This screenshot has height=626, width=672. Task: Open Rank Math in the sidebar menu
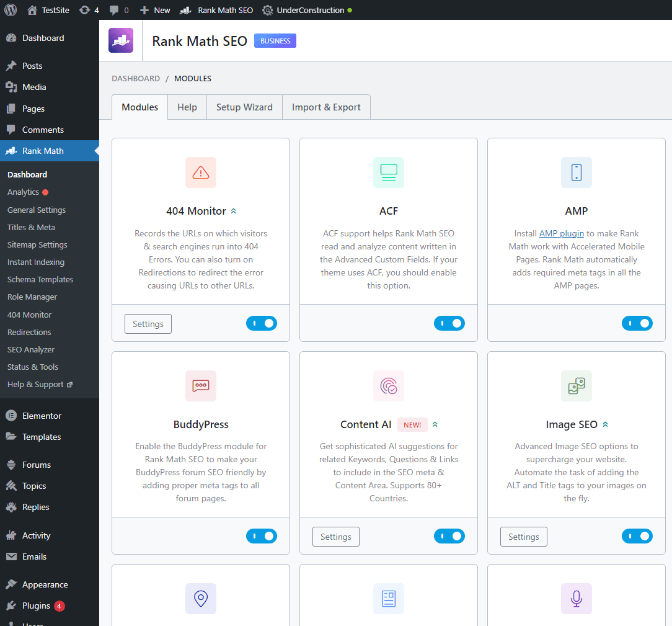pyautogui.click(x=50, y=151)
